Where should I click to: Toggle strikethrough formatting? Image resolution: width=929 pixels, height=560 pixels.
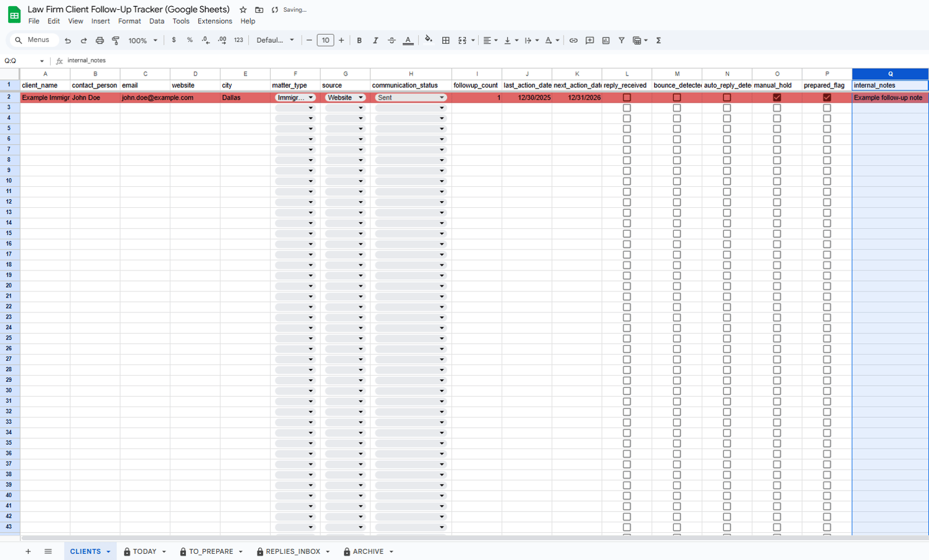pos(391,40)
